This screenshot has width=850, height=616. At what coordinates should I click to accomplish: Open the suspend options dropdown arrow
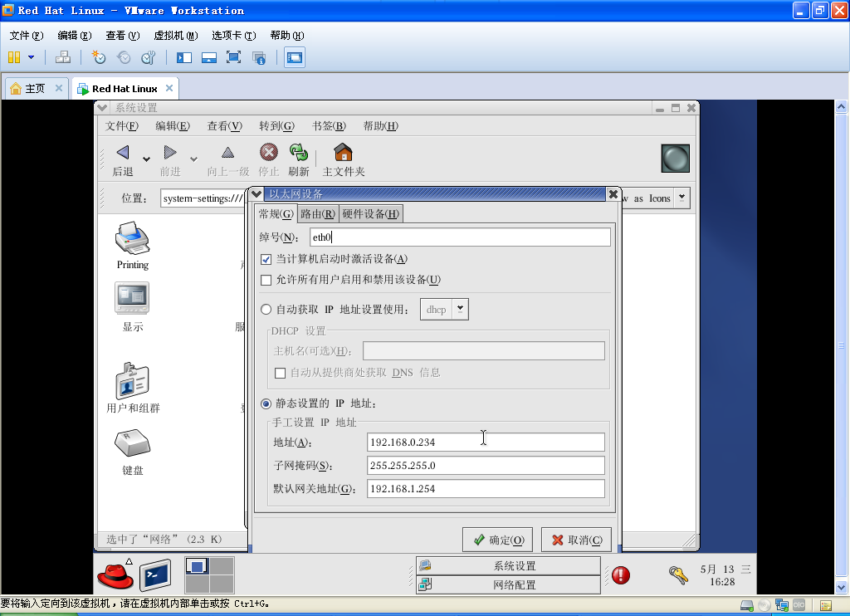click(x=31, y=57)
